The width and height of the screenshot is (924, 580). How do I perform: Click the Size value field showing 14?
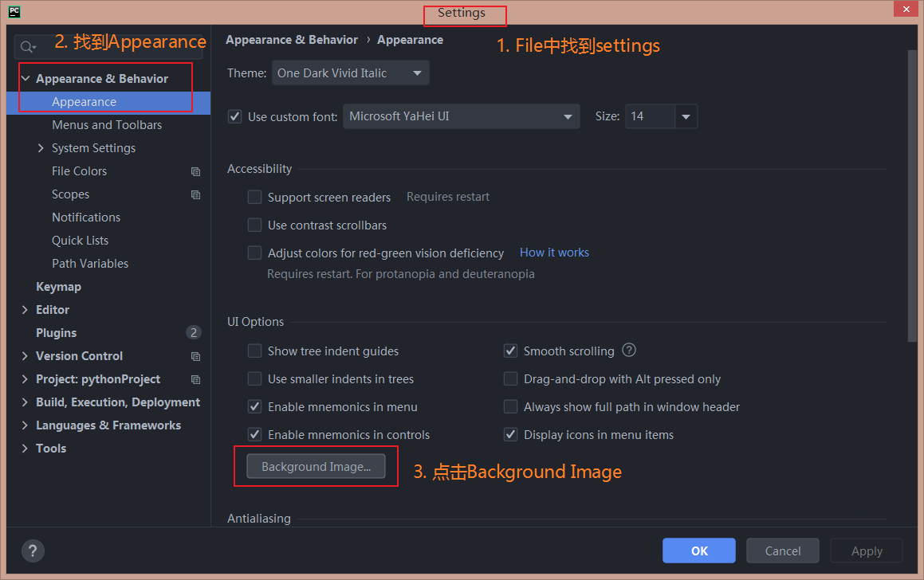[650, 116]
